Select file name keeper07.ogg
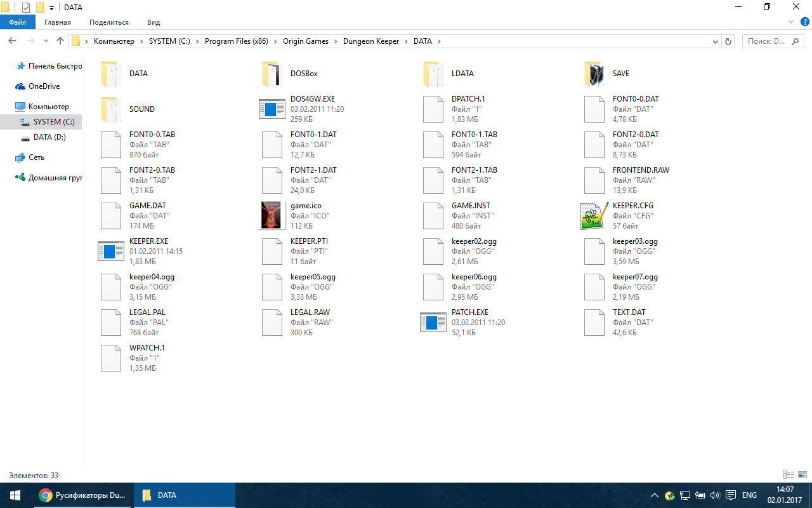This screenshot has height=508, width=812. [x=635, y=277]
